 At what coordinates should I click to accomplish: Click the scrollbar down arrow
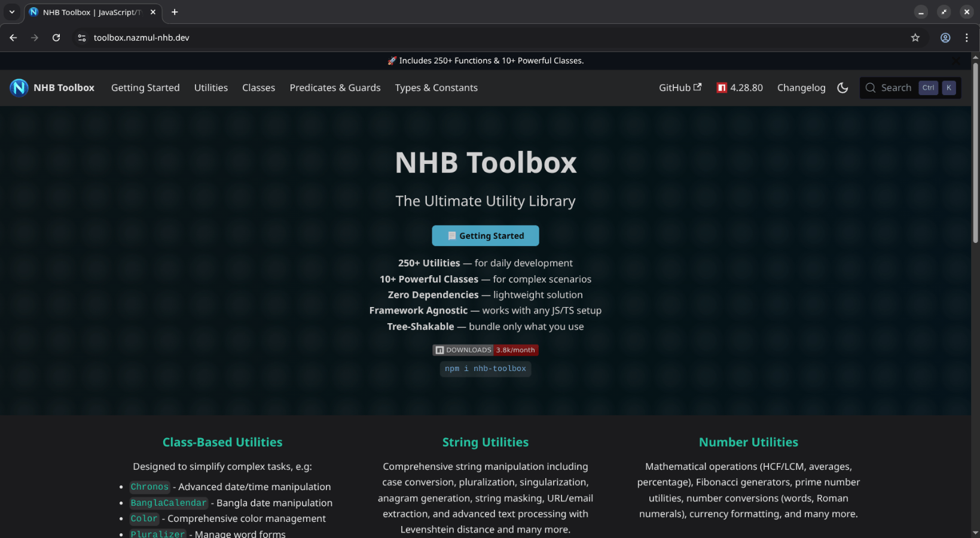[x=975, y=533]
